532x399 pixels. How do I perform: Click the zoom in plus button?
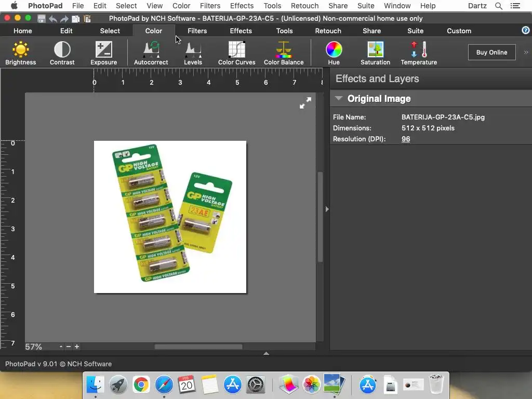[x=77, y=347]
